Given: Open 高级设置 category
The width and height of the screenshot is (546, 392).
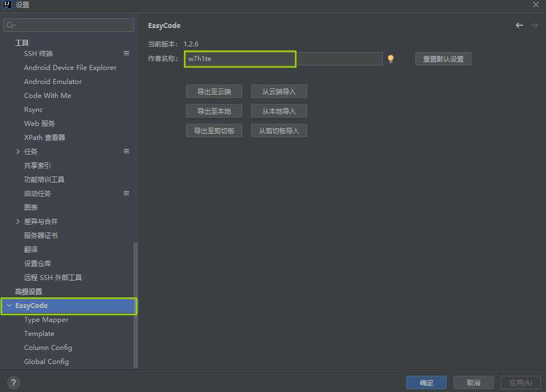Looking at the screenshot, I should 29,291.
